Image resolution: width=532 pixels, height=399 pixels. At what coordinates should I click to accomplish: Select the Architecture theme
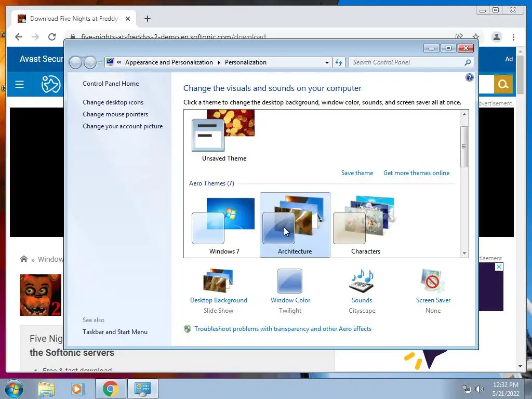click(295, 224)
